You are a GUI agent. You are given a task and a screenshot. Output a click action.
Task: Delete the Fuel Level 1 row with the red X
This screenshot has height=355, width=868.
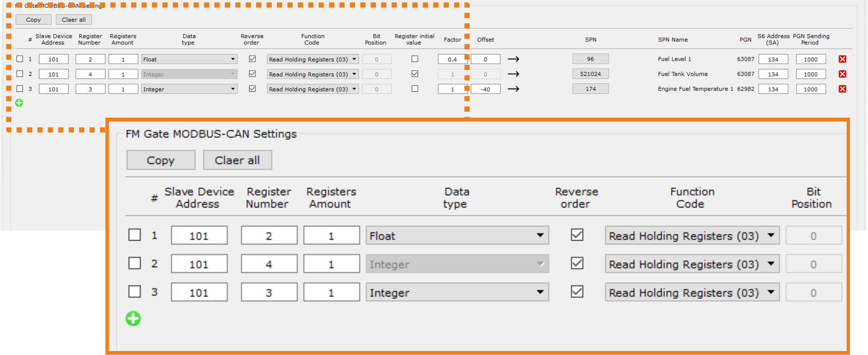pyautogui.click(x=842, y=59)
